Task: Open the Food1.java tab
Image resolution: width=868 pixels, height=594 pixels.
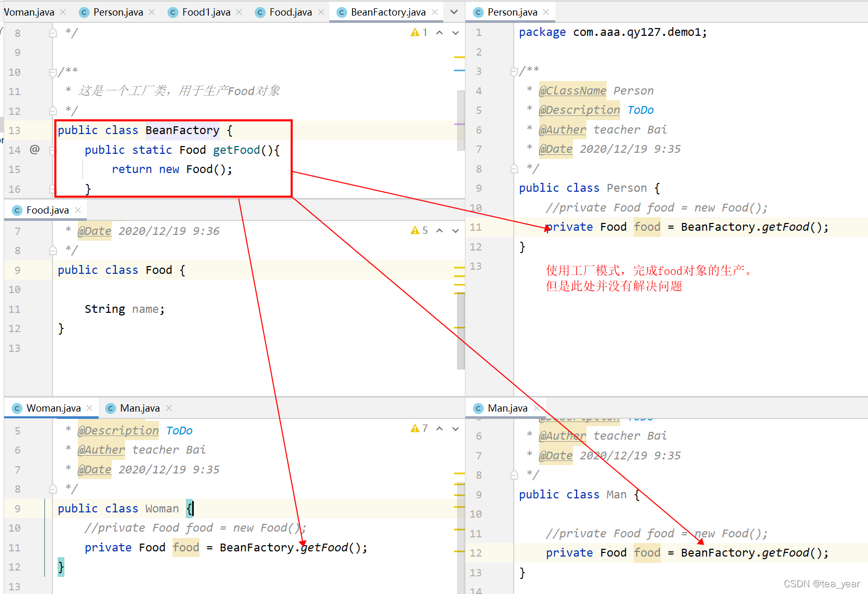Action: tap(206, 12)
